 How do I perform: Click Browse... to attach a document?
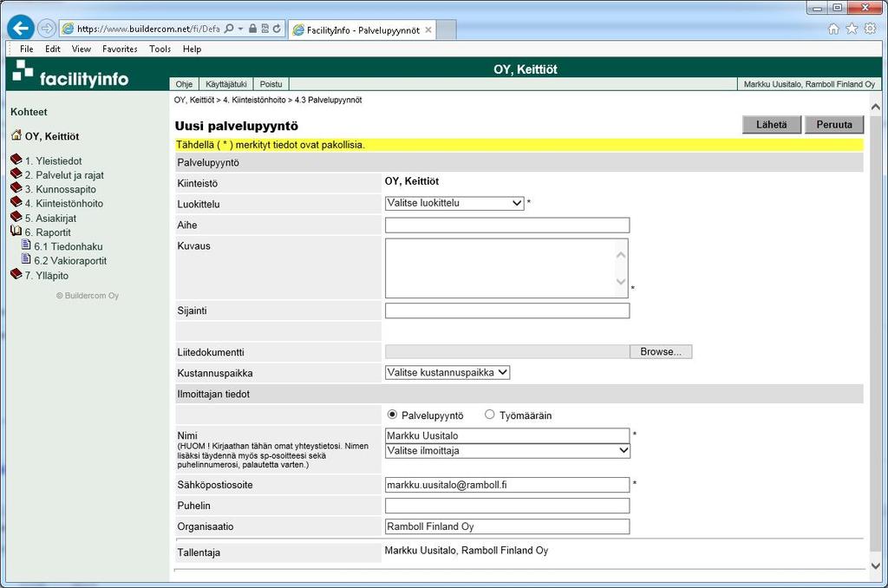[661, 352]
